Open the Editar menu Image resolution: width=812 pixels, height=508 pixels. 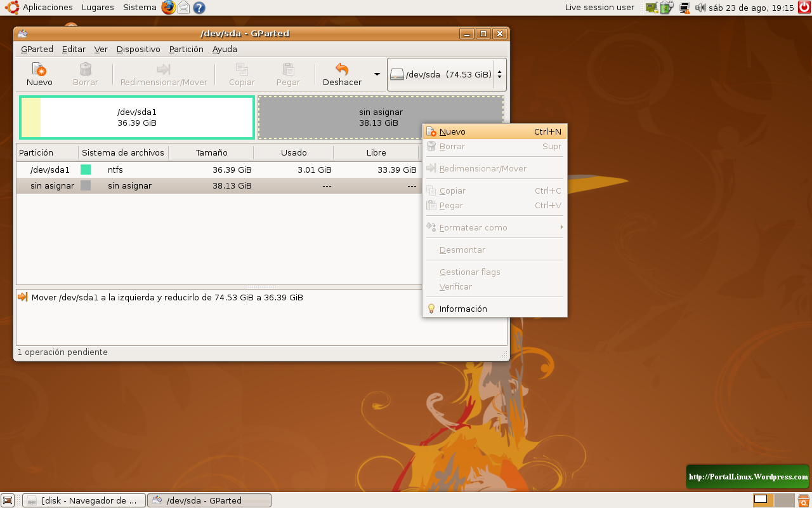[74, 49]
